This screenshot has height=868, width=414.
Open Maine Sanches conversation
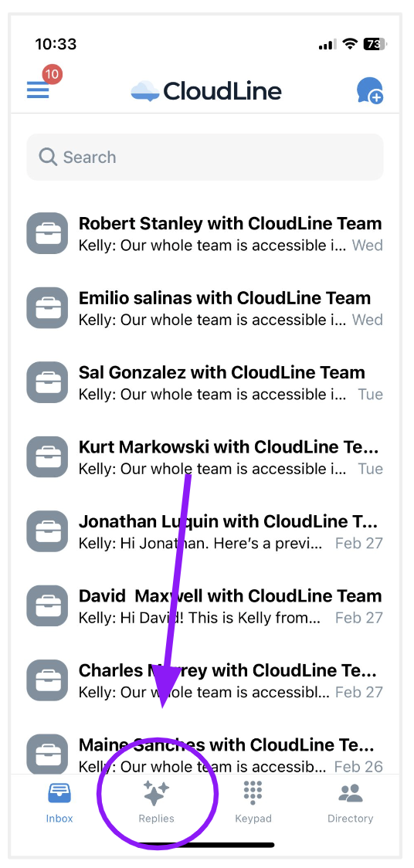point(205,754)
